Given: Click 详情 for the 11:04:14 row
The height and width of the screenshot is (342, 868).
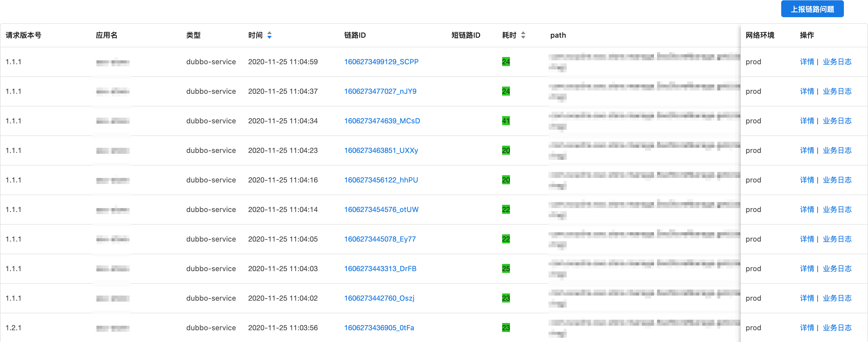Looking at the screenshot, I should click(807, 209).
